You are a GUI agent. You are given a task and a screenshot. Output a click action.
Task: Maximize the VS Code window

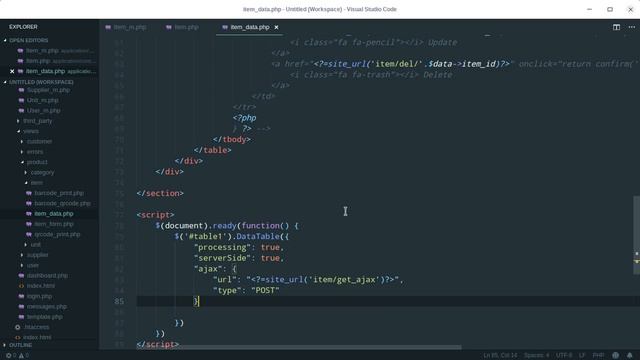point(610,9)
